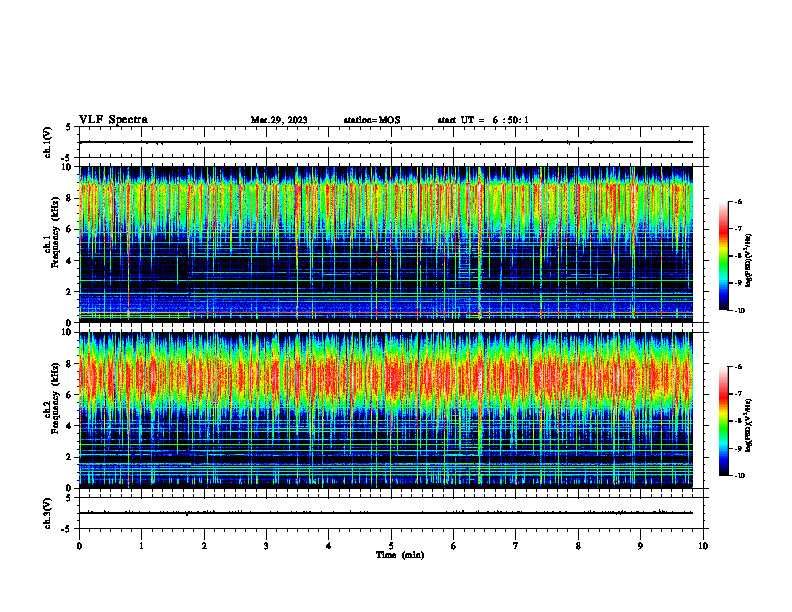Click the "1" minute tick label on time axis
Viewport: 792px width, 612px height.
(x=142, y=546)
